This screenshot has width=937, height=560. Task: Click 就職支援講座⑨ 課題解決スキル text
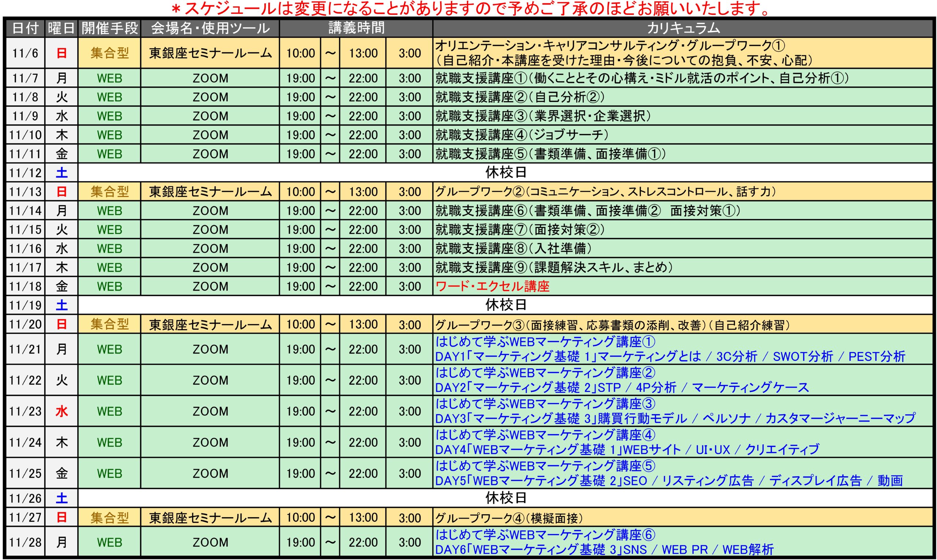click(554, 267)
